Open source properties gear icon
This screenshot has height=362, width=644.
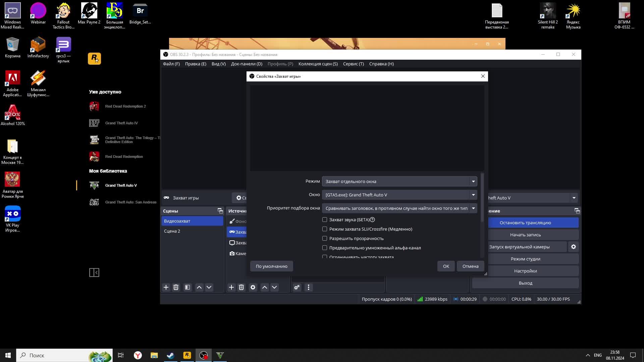(253, 287)
